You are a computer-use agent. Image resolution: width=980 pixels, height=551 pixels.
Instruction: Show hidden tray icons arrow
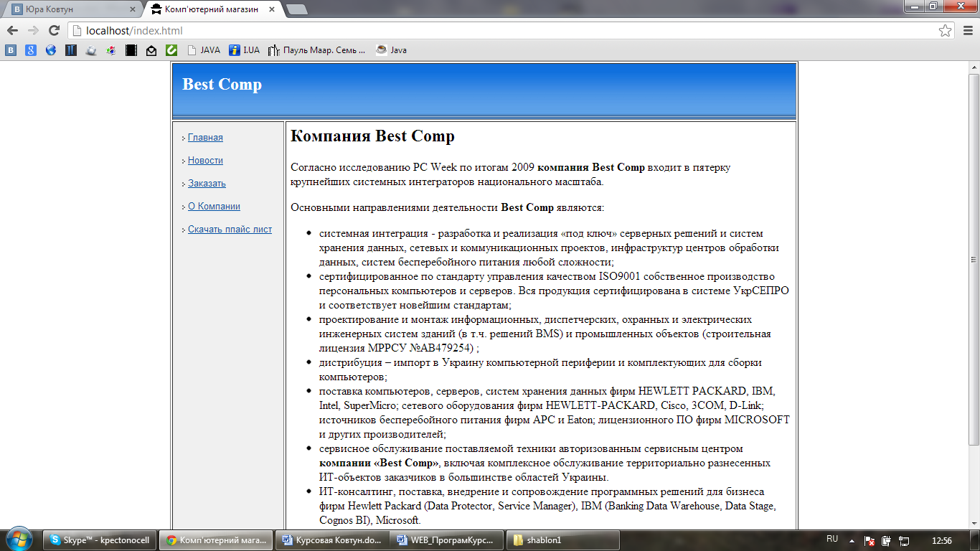pyautogui.click(x=852, y=540)
